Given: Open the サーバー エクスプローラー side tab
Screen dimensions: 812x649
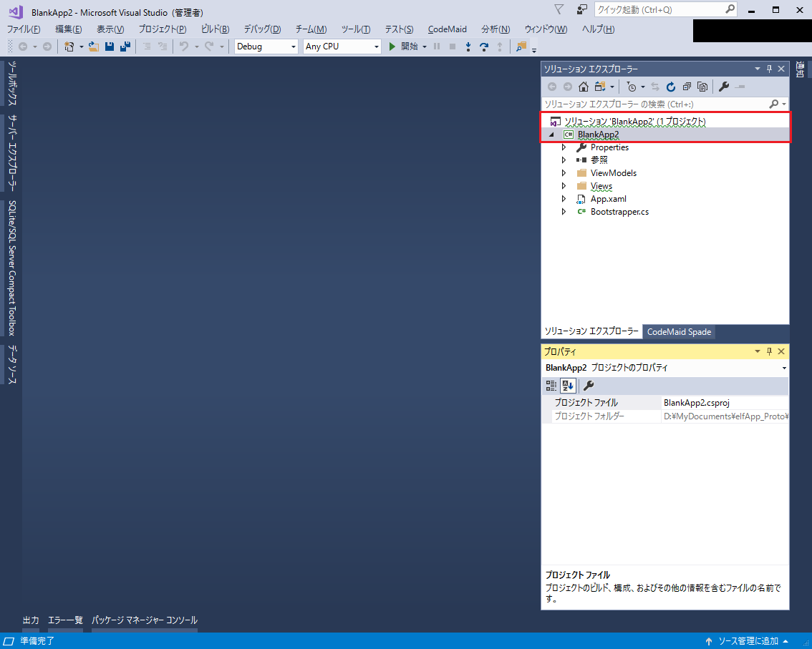Looking at the screenshot, I should tap(12, 152).
